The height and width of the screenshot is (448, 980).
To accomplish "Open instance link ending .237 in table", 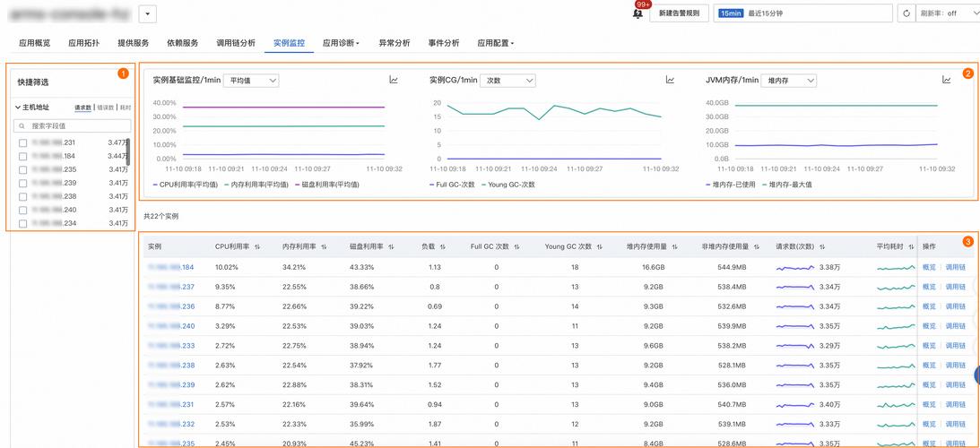I will pos(170,287).
